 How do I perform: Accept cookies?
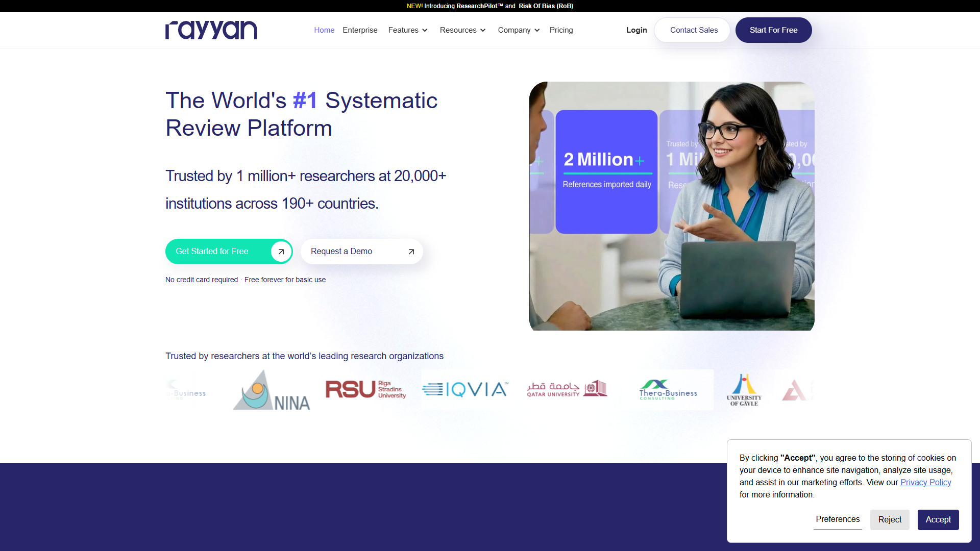tap(938, 520)
